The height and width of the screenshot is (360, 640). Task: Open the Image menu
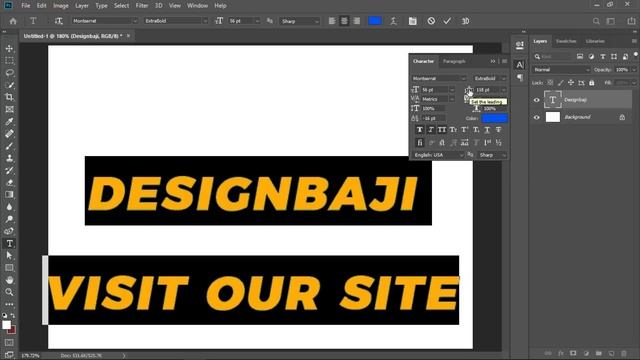point(61,6)
